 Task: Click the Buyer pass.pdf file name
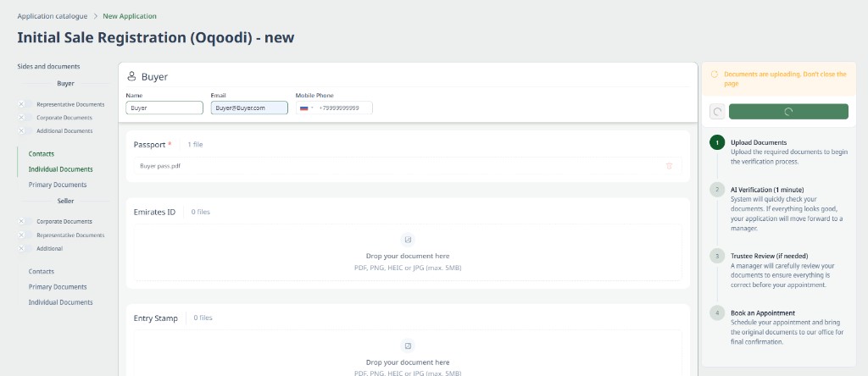coord(160,165)
